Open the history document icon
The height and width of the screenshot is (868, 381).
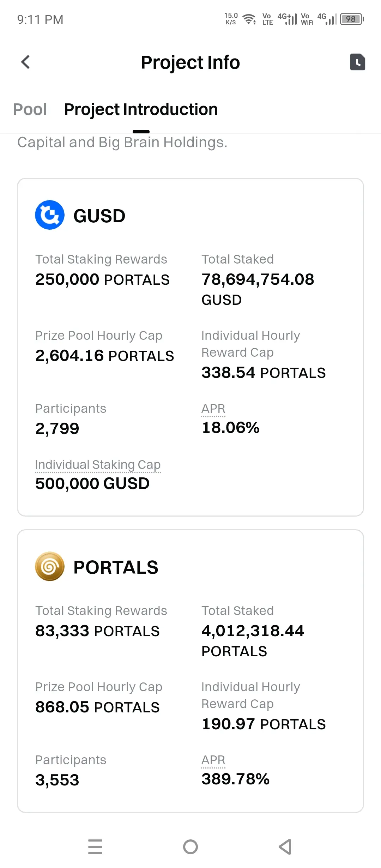coord(357,62)
